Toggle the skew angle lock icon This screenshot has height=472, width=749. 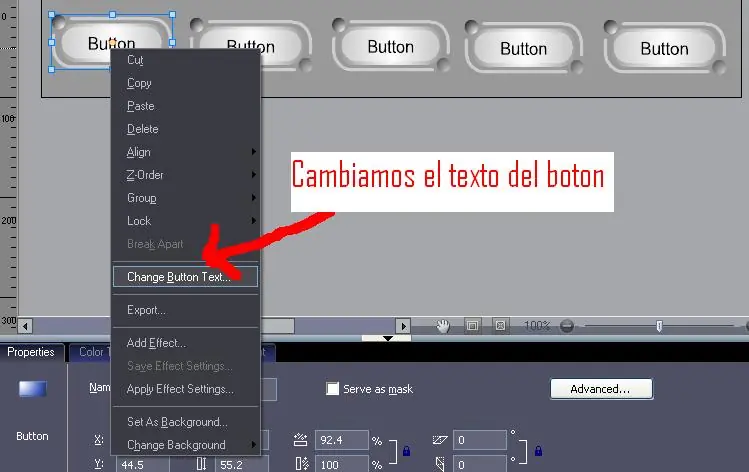538,451
